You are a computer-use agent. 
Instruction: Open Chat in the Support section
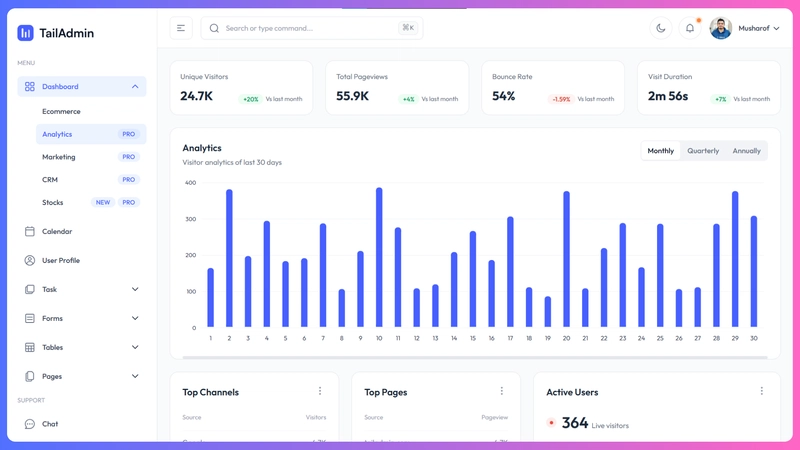(50, 424)
